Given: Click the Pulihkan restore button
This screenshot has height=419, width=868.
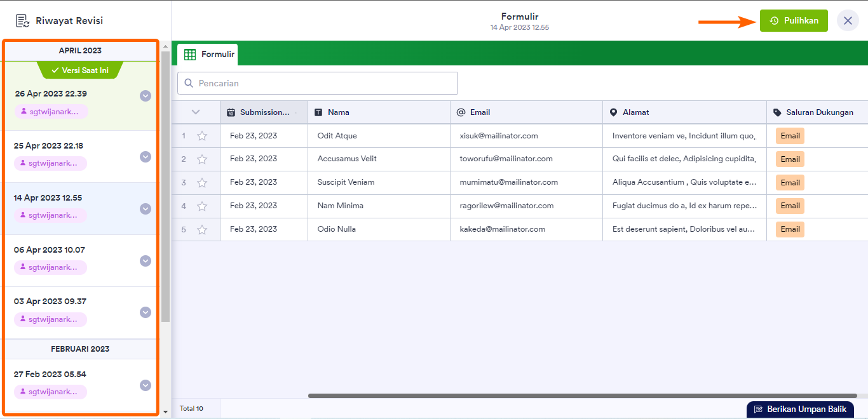Looking at the screenshot, I should [794, 21].
